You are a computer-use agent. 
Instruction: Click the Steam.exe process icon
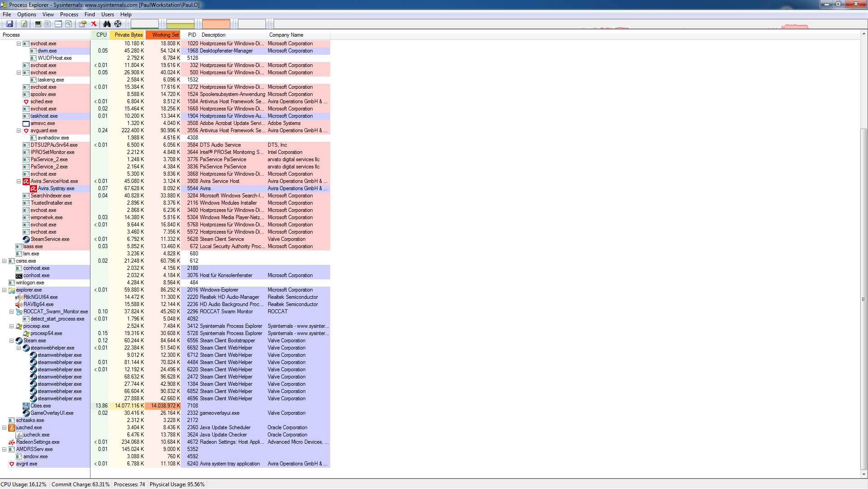(19, 340)
